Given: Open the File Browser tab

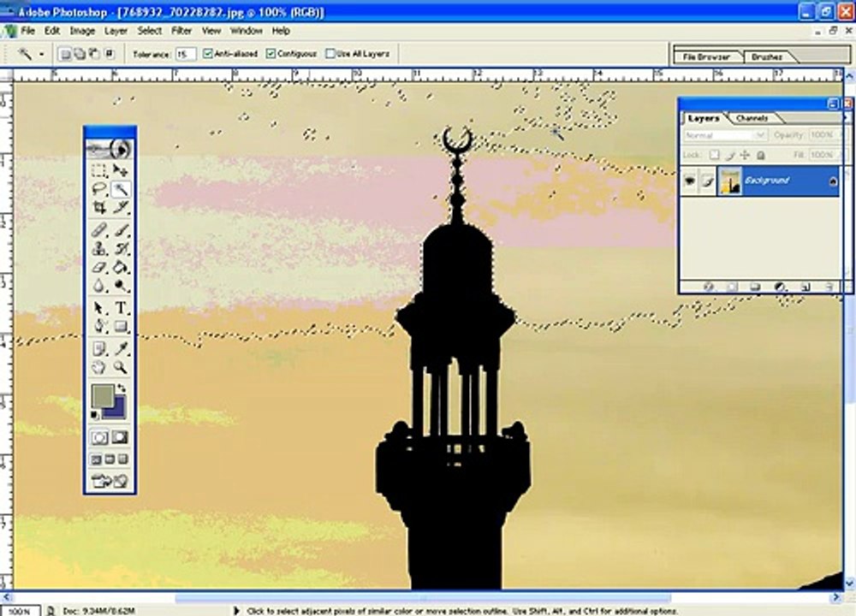Looking at the screenshot, I should pos(706,56).
